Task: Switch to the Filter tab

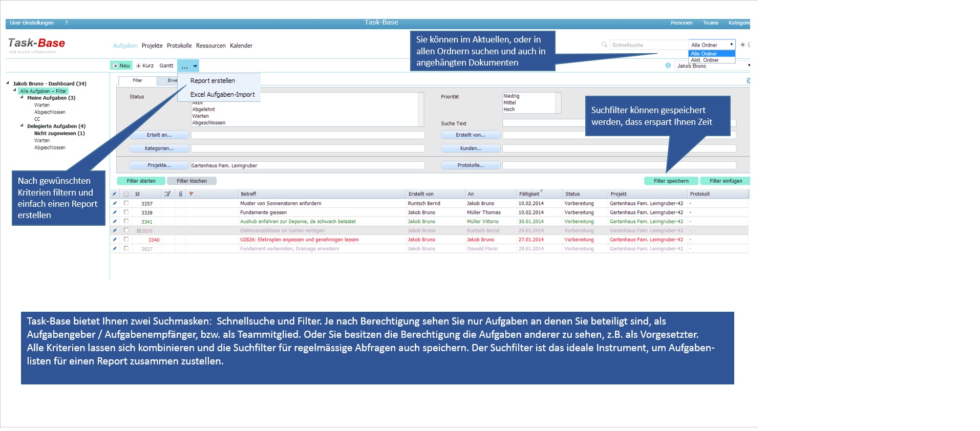Action: (x=138, y=80)
